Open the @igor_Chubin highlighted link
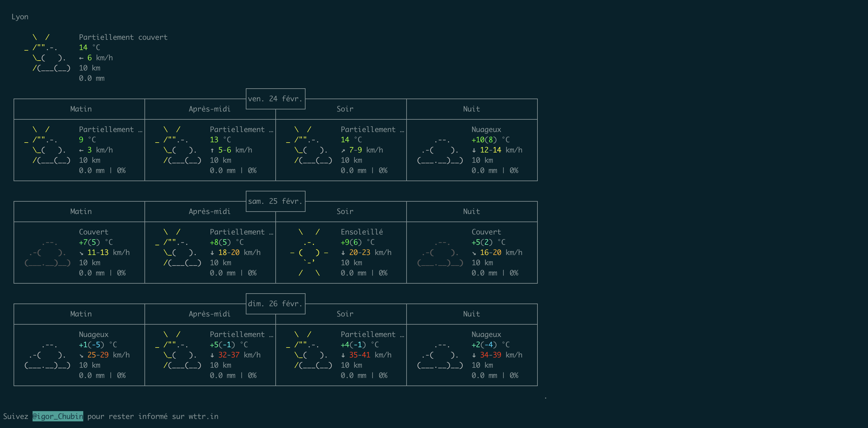 click(58, 416)
